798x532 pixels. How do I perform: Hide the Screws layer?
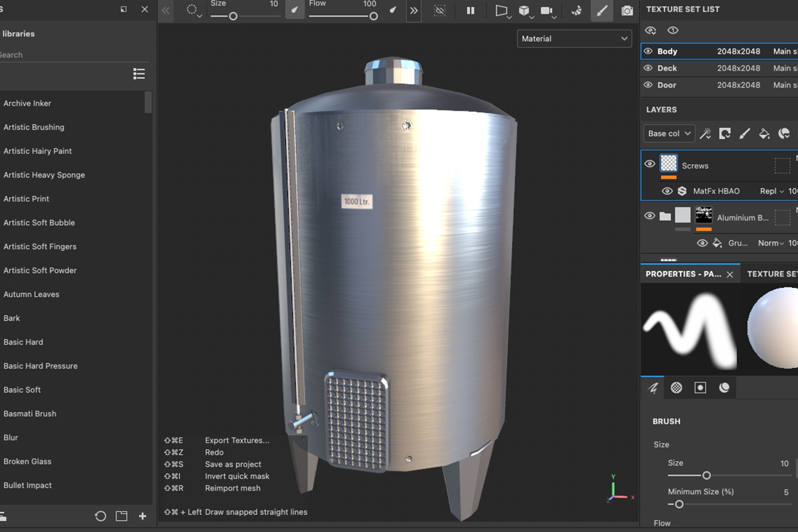[649, 164]
